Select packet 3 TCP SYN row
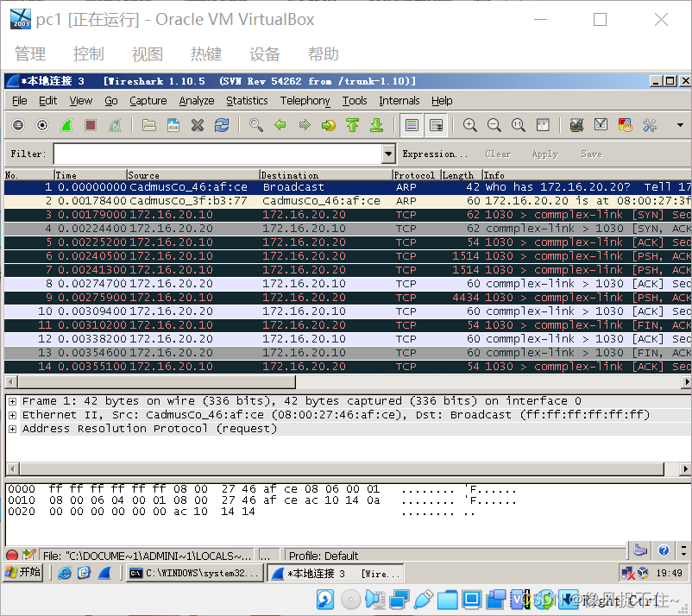Screen dimensions: 692x616 point(348,215)
